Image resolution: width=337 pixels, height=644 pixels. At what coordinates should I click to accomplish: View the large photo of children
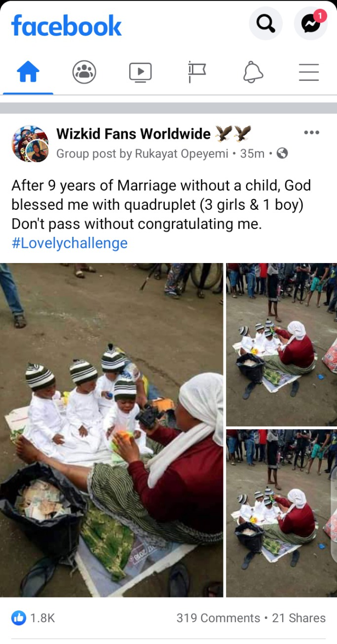coord(112,430)
